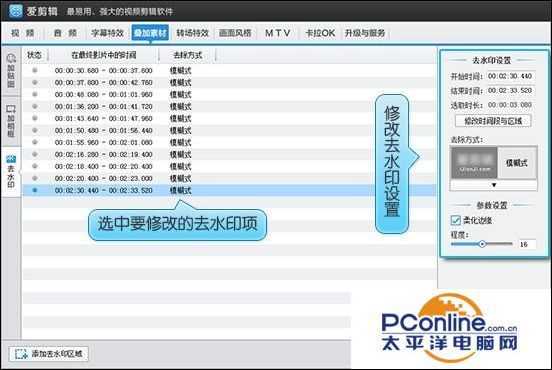The width and height of the screenshot is (552, 370).
Task: Click the 修改时间段与区域 button
Action: [493, 121]
